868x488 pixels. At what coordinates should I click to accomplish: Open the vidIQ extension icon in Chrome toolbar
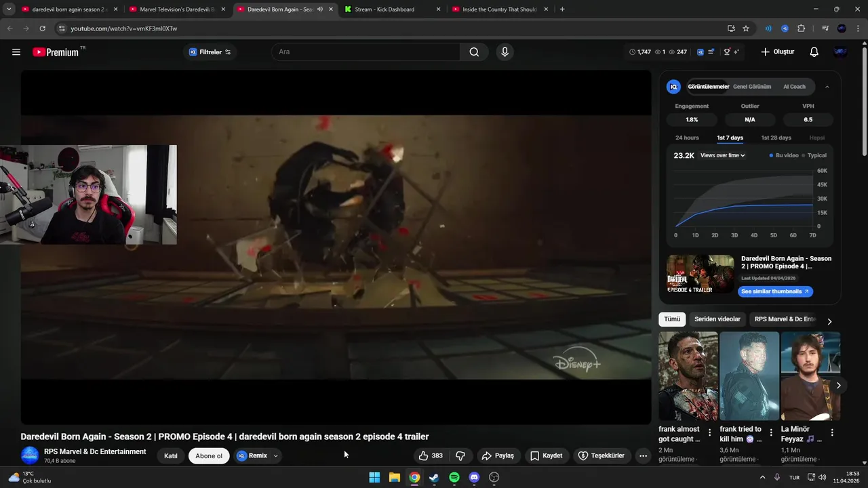coord(785,28)
